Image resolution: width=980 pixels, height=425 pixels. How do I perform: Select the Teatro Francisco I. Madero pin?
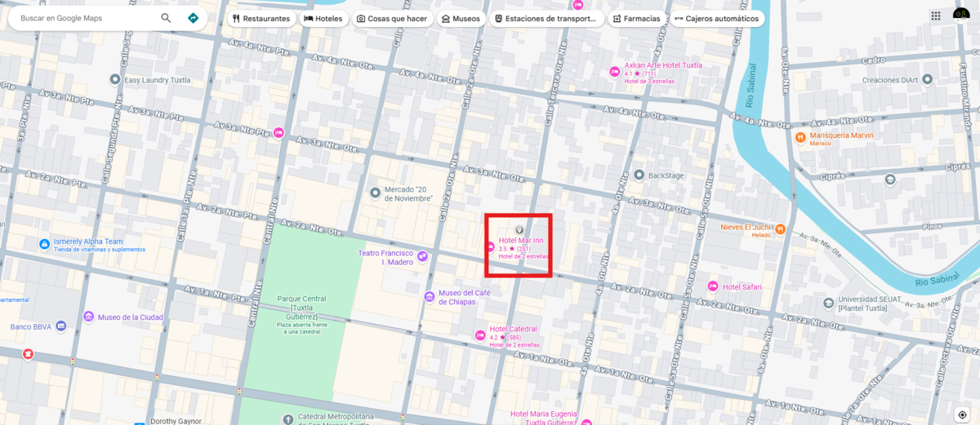click(422, 257)
